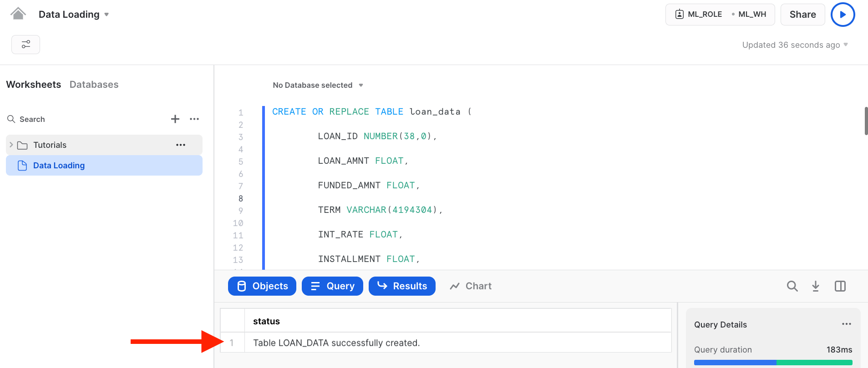The image size is (868, 368).
Task: Toggle the split panel view icon
Action: coord(840,286)
